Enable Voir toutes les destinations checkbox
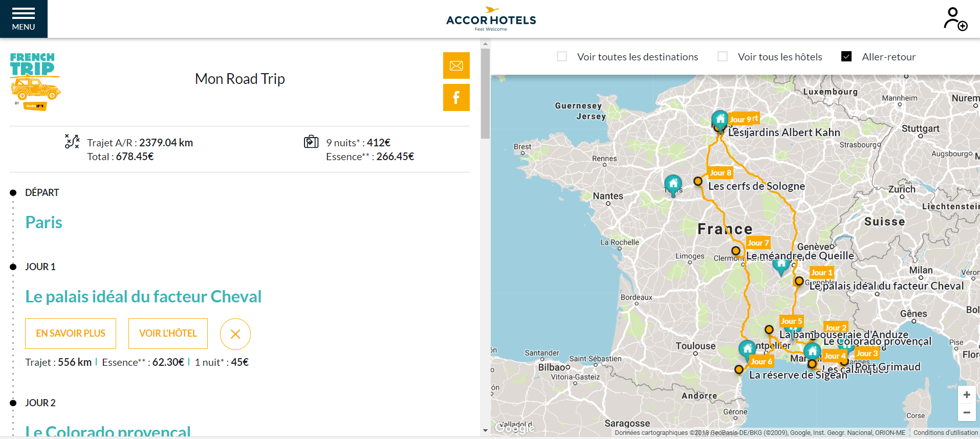Viewport: 980px width, 439px height. pos(562,57)
